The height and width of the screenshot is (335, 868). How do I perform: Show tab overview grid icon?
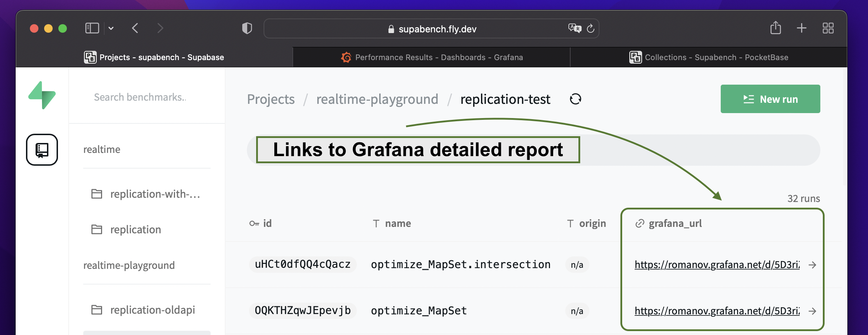tap(828, 28)
